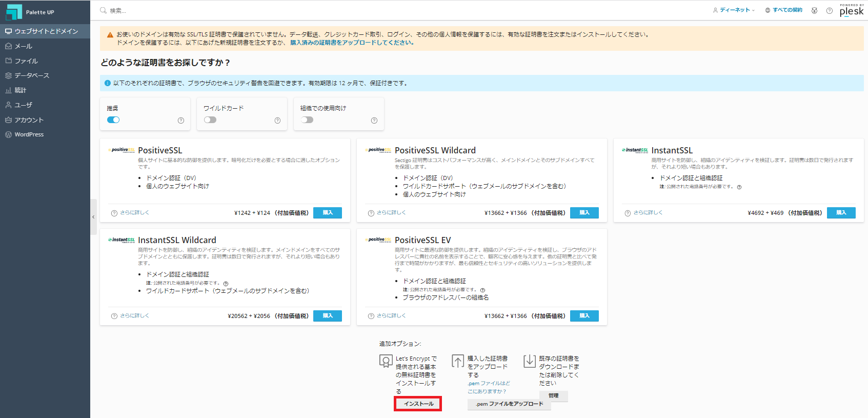Click the InstantSSL card logo
Viewport: 868px width, 418px height.
pyautogui.click(x=635, y=150)
